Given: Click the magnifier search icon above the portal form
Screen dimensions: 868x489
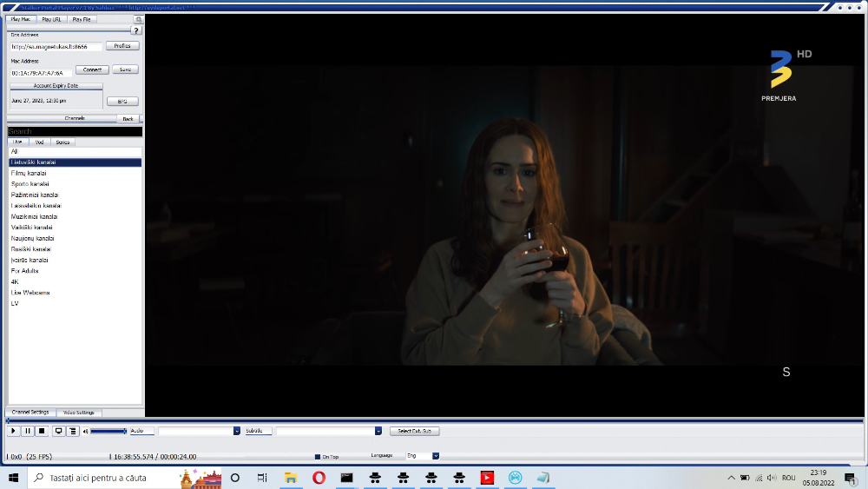Looking at the screenshot, I should [x=138, y=19].
